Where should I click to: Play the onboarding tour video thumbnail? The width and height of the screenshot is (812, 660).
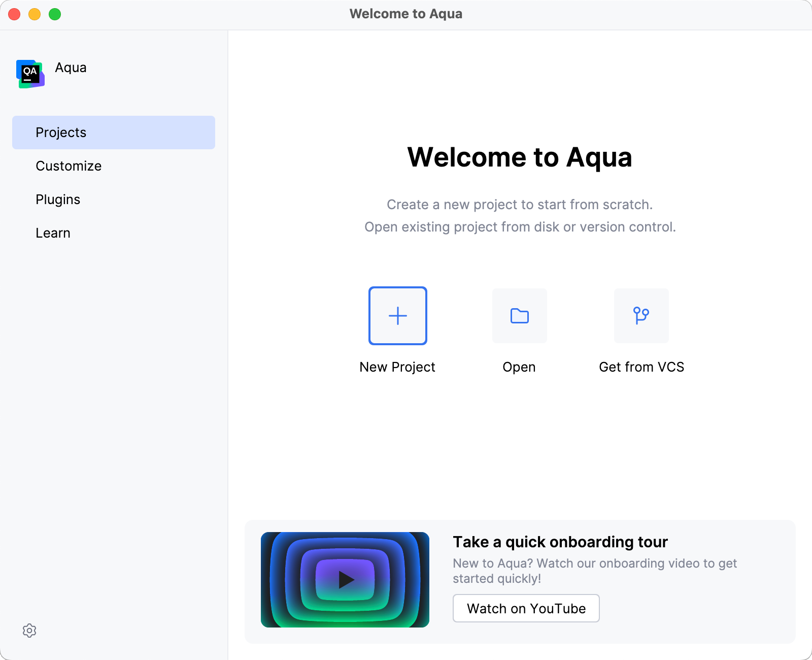(x=345, y=580)
